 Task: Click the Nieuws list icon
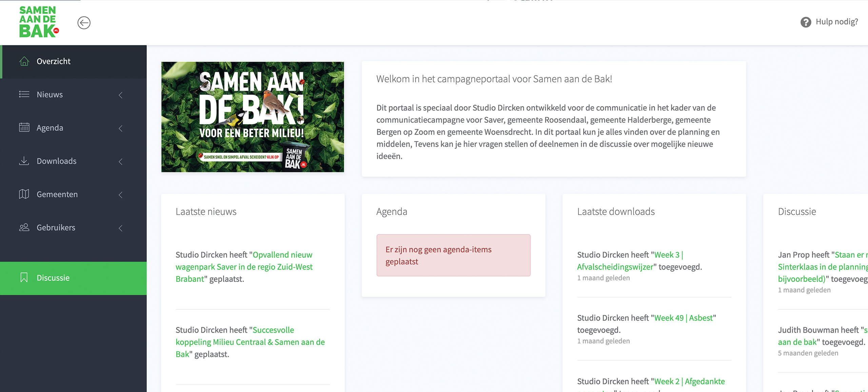click(x=24, y=94)
